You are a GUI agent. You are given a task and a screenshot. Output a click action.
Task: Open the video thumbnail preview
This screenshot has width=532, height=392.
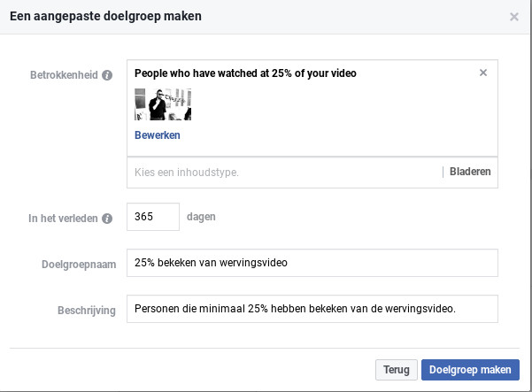163,104
